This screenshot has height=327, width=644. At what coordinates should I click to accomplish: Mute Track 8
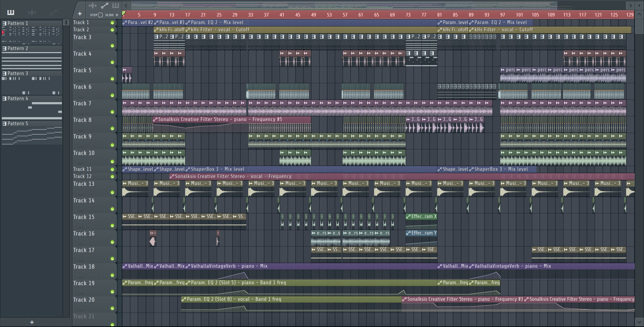(112, 129)
